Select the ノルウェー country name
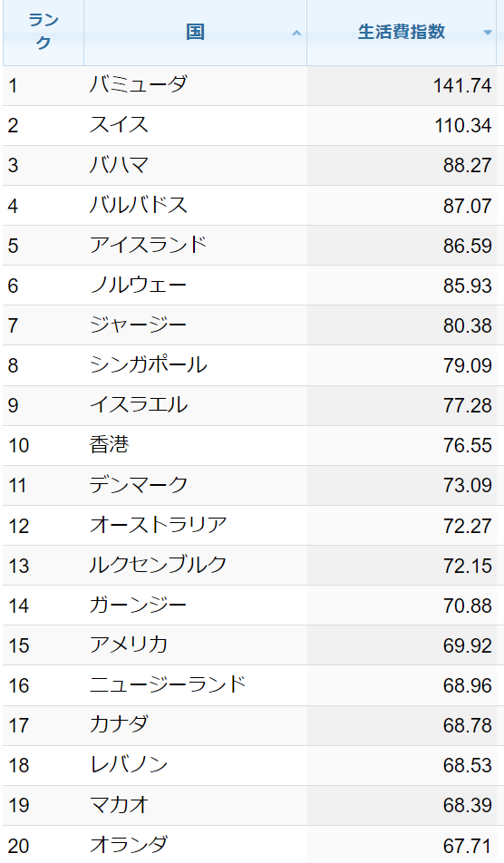 click(x=138, y=285)
